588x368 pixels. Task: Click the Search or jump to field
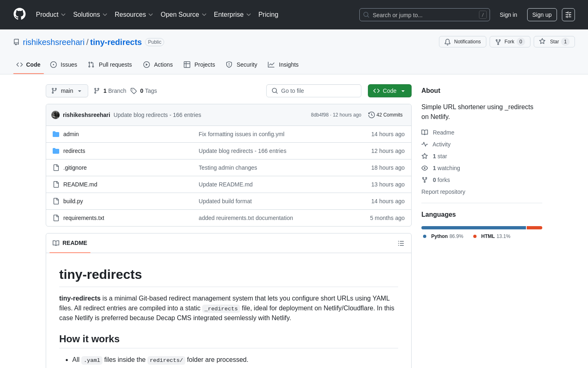coord(425,15)
